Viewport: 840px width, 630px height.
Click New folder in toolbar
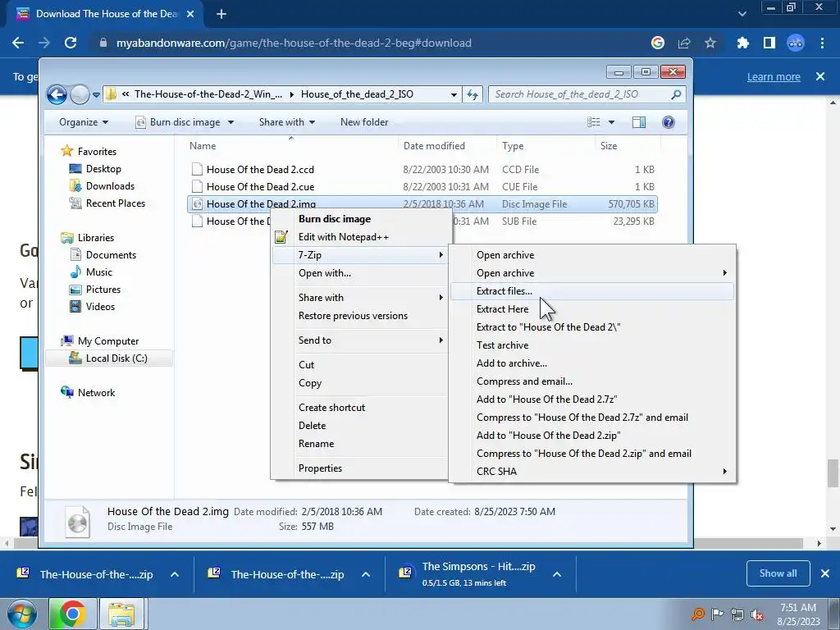364,122
